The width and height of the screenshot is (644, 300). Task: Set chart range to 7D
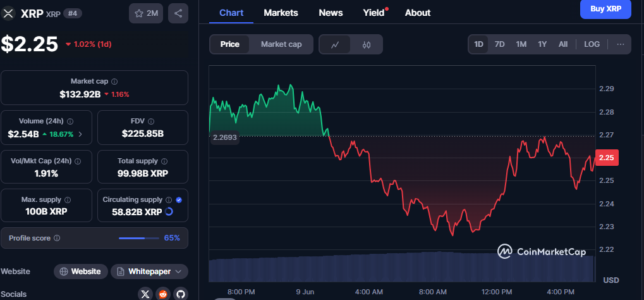(x=499, y=44)
